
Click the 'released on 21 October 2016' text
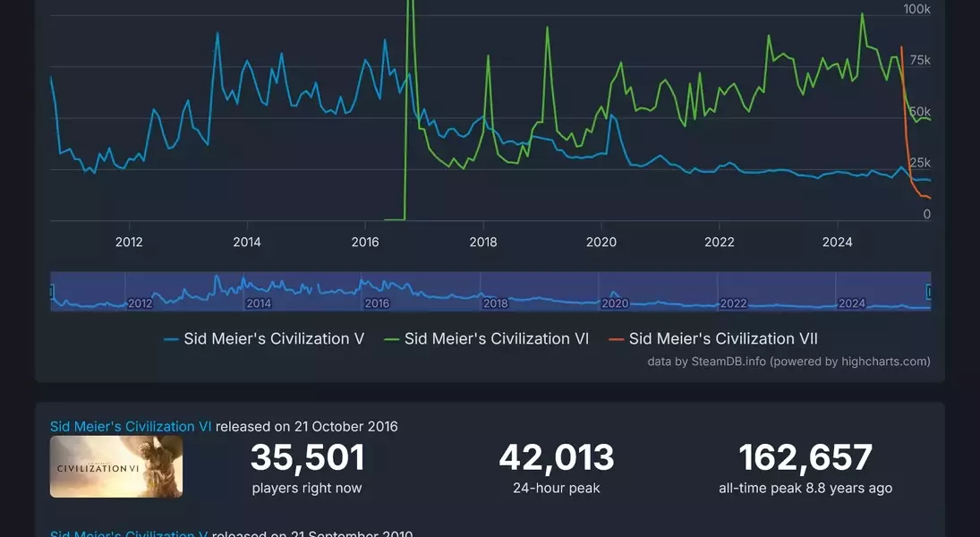(307, 426)
